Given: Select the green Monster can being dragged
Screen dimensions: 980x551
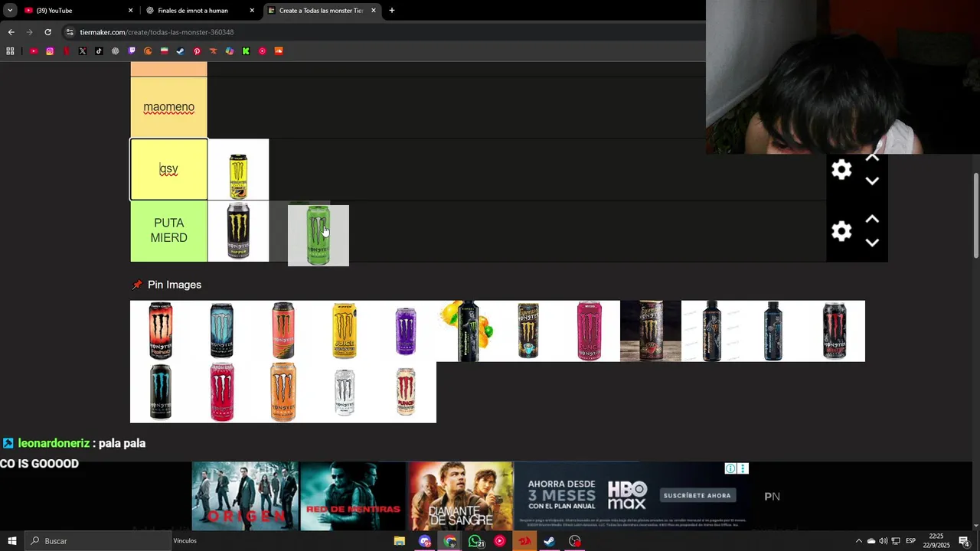Looking at the screenshot, I should [318, 236].
